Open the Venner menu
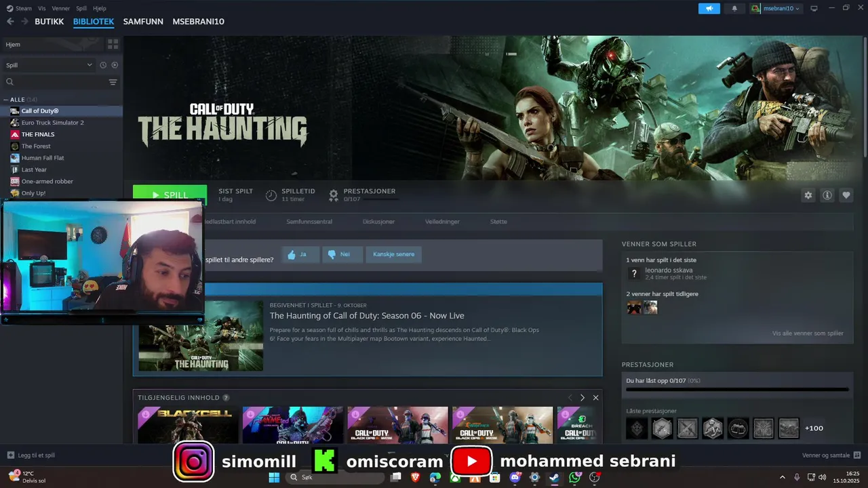 point(60,8)
